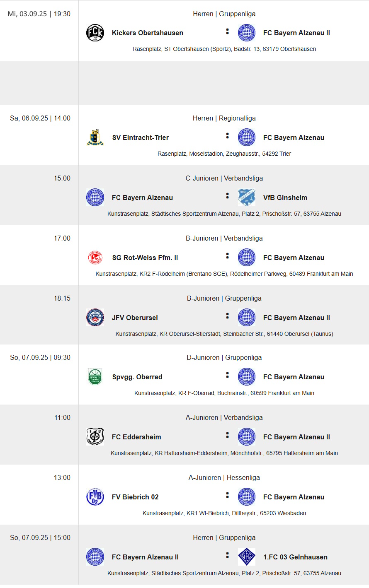
Task: Open the 1.FC 03 Gelnhausen team page
Action: click(x=295, y=557)
